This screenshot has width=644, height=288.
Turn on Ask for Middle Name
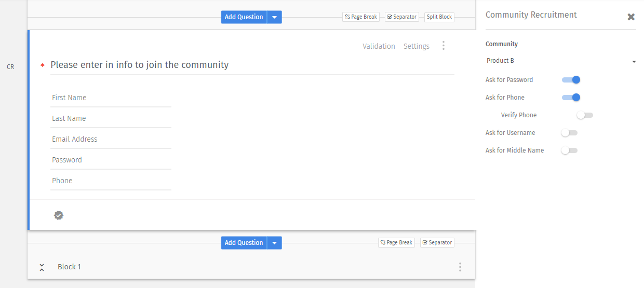[x=569, y=150]
